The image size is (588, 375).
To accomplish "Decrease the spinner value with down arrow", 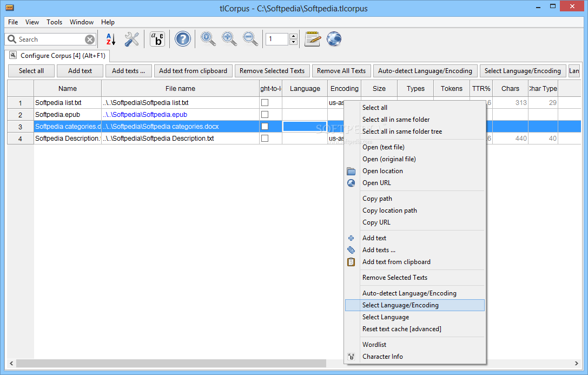I will click(294, 42).
